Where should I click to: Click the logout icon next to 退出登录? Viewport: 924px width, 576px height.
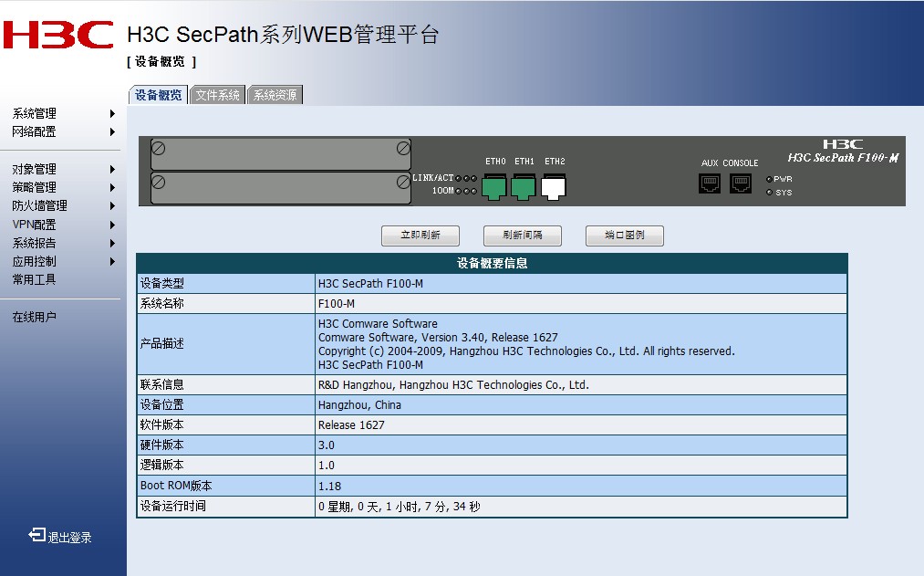(x=36, y=535)
